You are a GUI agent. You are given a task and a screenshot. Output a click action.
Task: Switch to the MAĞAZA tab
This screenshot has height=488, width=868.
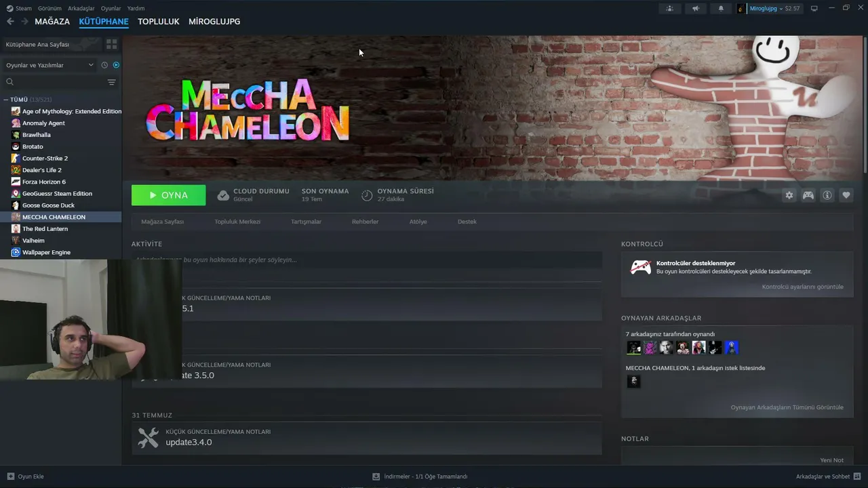(x=52, y=22)
